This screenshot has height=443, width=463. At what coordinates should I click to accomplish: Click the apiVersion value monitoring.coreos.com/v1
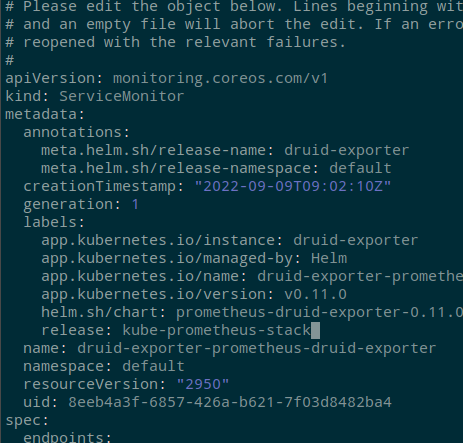pos(220,79)
